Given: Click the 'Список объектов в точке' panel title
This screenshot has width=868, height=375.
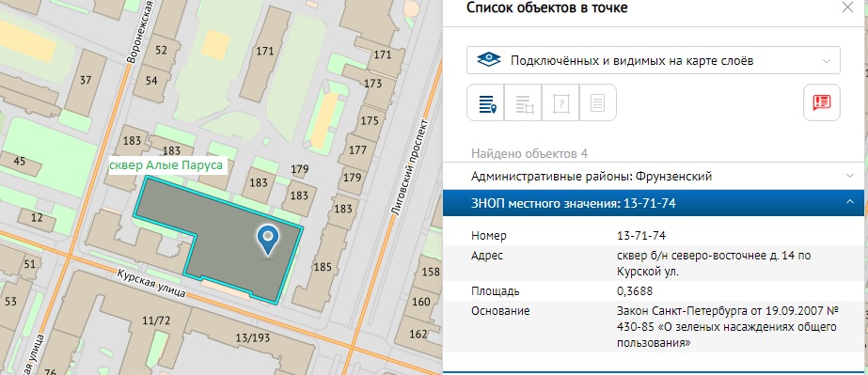Looking at the screenshot, I should (547, 8).
